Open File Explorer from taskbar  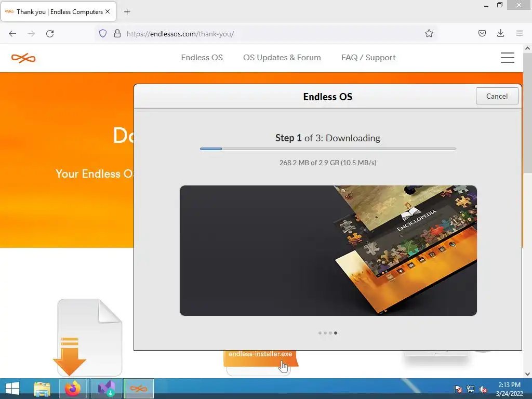[x=42, y=389]
